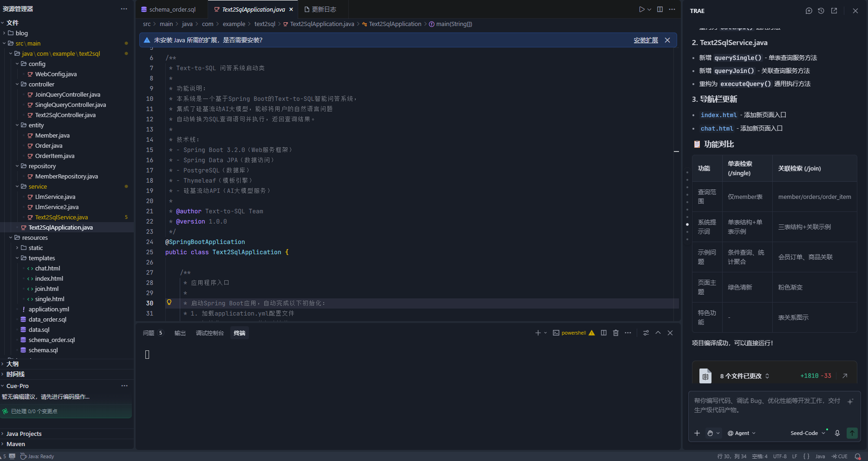This screenshot has width=868, height=461.
Task: Click lightbulb code action on line 30
Action: [x=169, y=303]
